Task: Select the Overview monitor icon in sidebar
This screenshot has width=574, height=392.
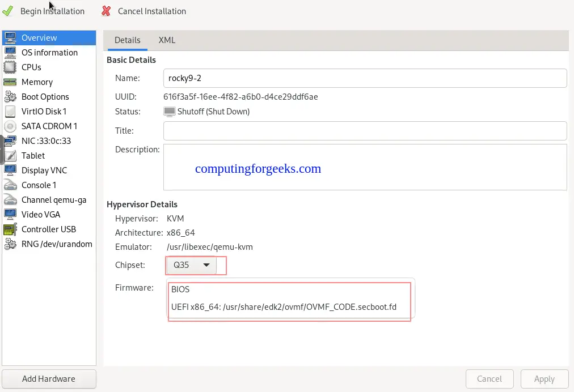Action: pyautogui.click(x=10, y=37)
